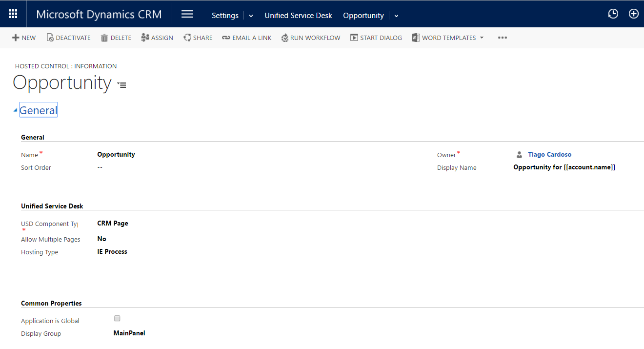The height and width of the screenshot is (349, 644).
Task: Run Workflow on this record
Action: [311, 38]
